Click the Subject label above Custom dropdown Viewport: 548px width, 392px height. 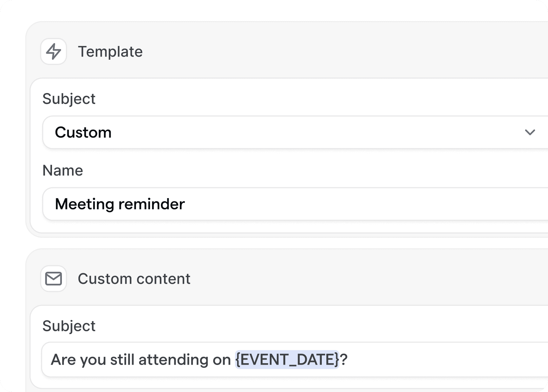pyautogui.click(x=69, y=99)
